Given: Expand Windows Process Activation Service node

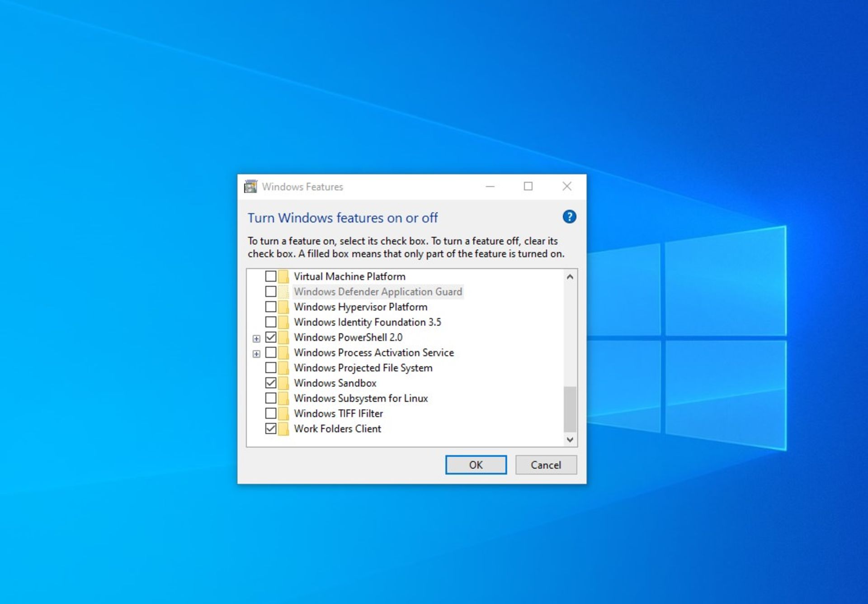Looking at the screenshot, I should (256, 354).
